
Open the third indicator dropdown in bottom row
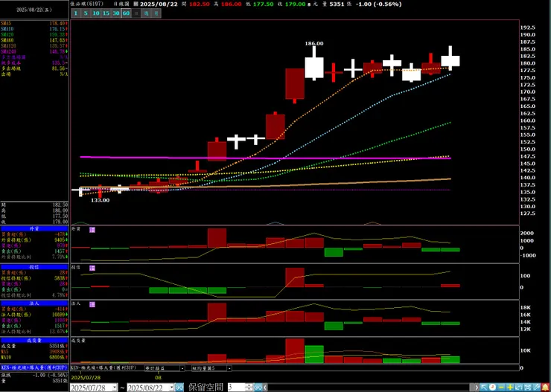tap(229, 368)
